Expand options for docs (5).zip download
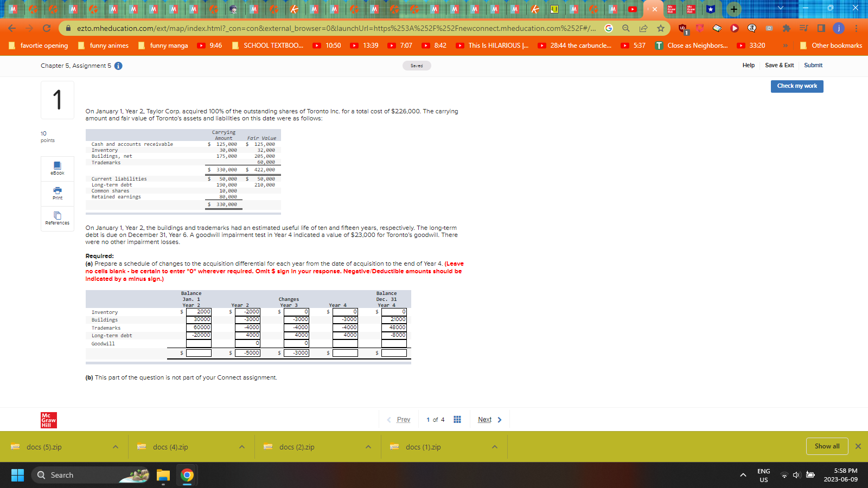The height and width of the screenshot is (488, 868). [x=116, y=447]
